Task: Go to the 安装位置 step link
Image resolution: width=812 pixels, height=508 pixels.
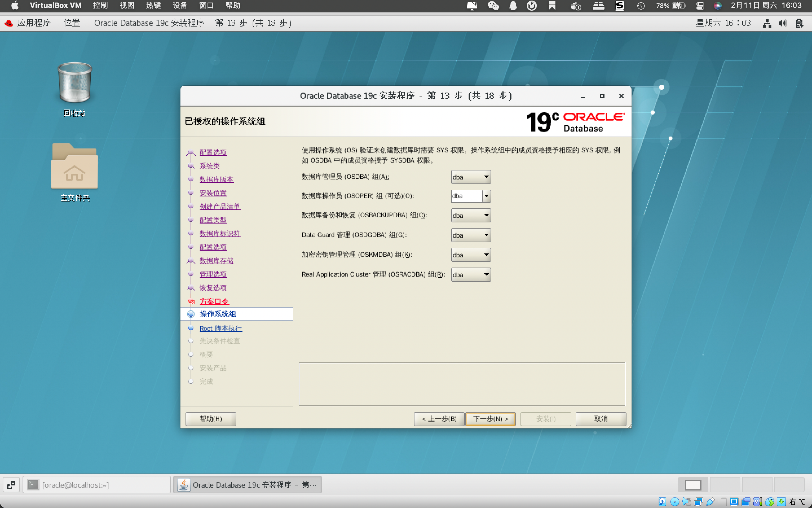Action: pos(213,193)
